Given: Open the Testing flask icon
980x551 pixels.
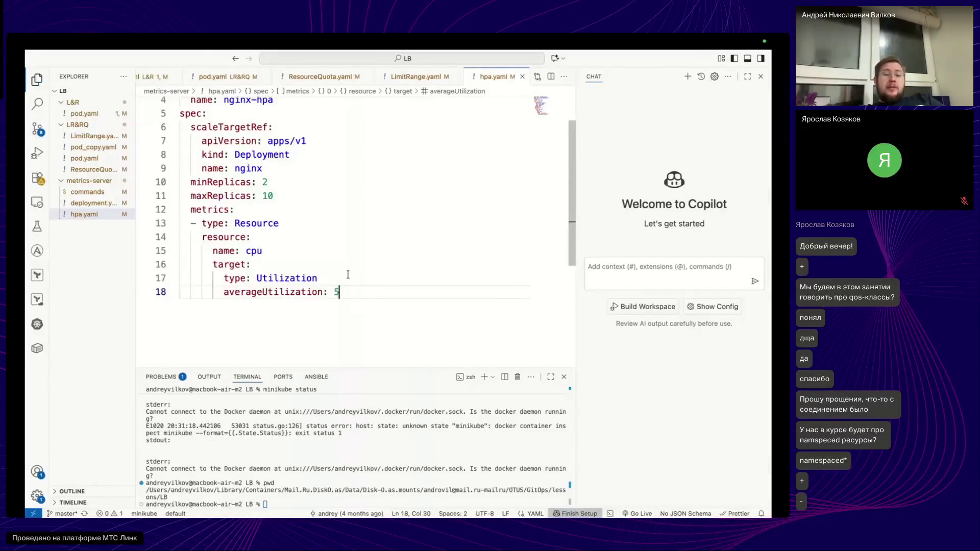Looking at the screenshot, I should (37, 227).
